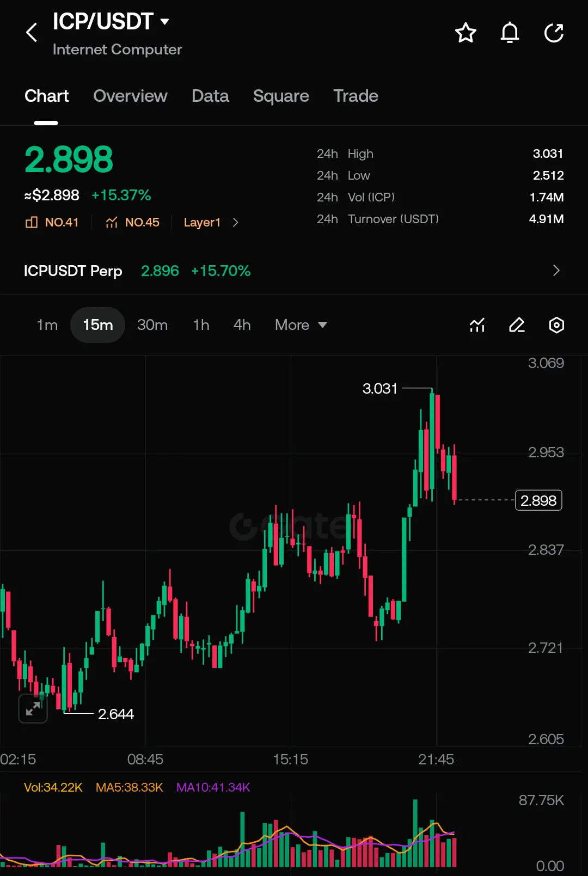Tap the 24h Low value 2.512
This screenshot has width=588, height=876.
pos(548,175)
